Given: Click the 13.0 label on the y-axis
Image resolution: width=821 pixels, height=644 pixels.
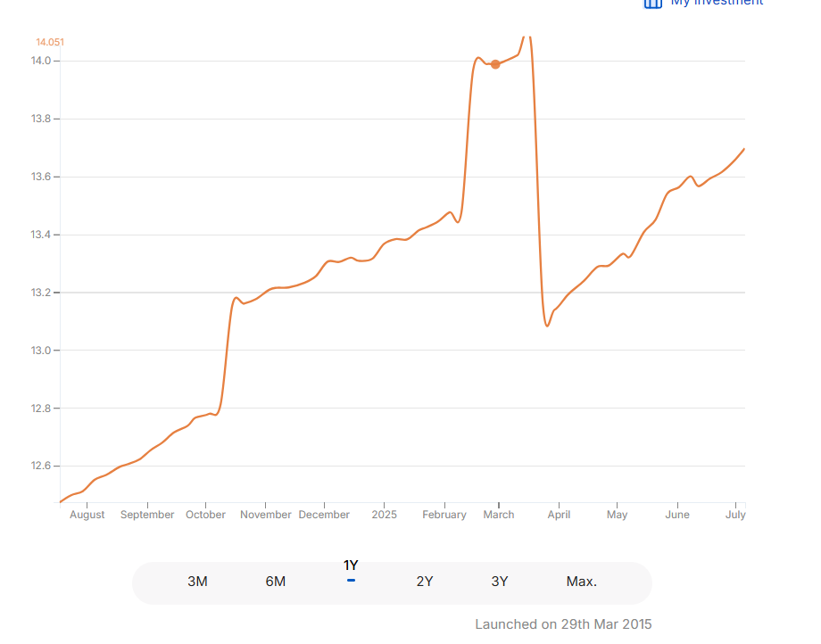Looking at the screenshot, I should [x=41, y=351].
